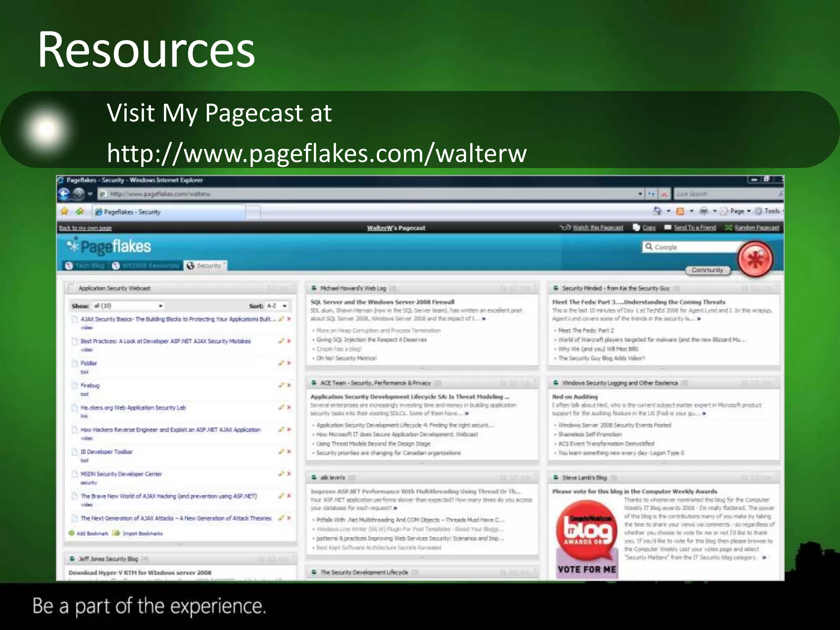Click the Application Security Webcast flake icon
This screenshot has width=840, height=630.
coord(71,288)
